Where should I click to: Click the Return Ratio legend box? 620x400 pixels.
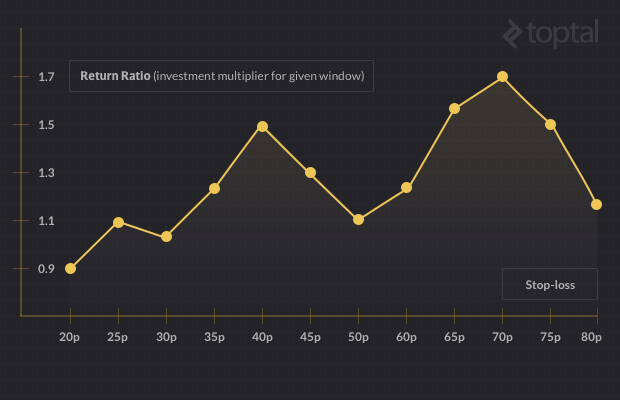[x=221, y=76]
